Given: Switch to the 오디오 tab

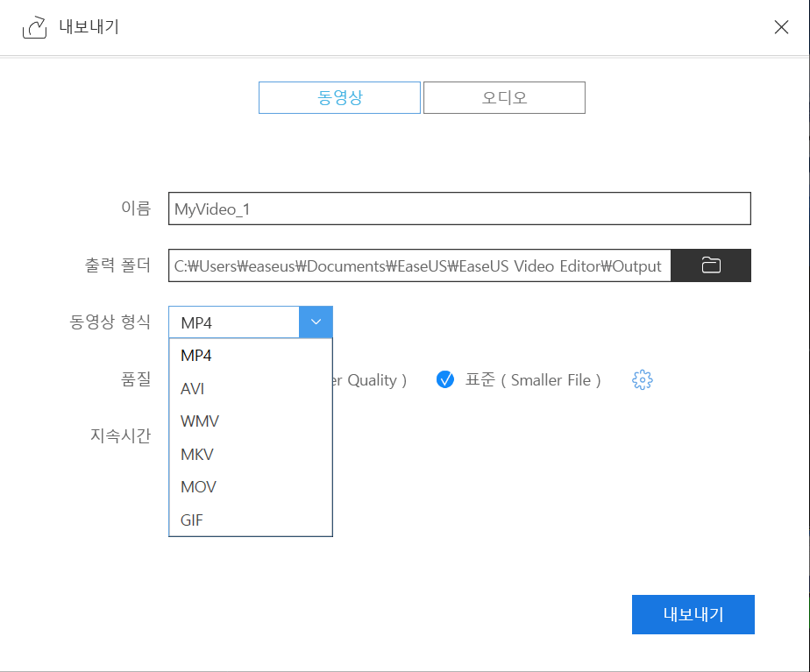Looking at the screenshot, I should pyautogui.click(x=504, y=97).
